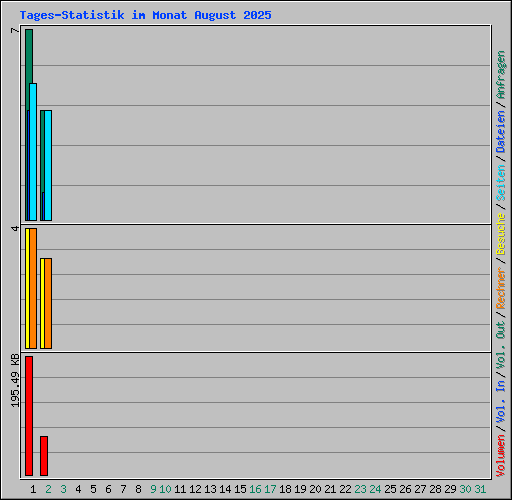The image size is (512, 500).
Task: Click the '4' axis label of the visits panel
Action: (x=15, y=229)
